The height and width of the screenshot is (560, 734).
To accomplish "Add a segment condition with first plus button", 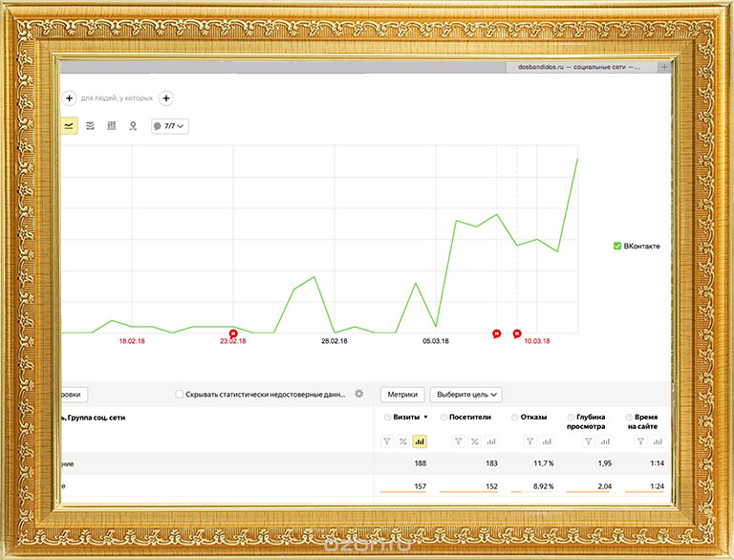I will point(69,97).
